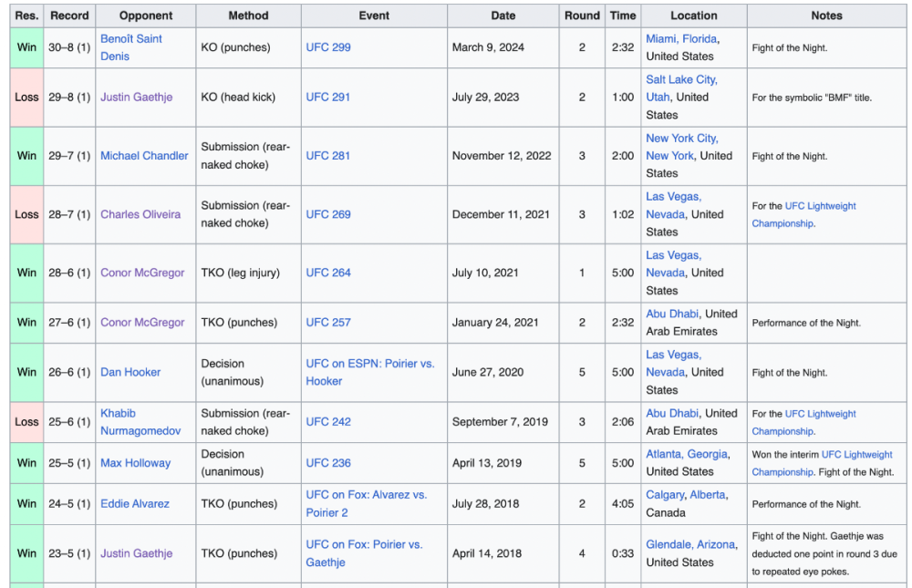Click "Loss" in the Charles Oliveira row
This screenshot has height=588, width=912.
[26, 214]
